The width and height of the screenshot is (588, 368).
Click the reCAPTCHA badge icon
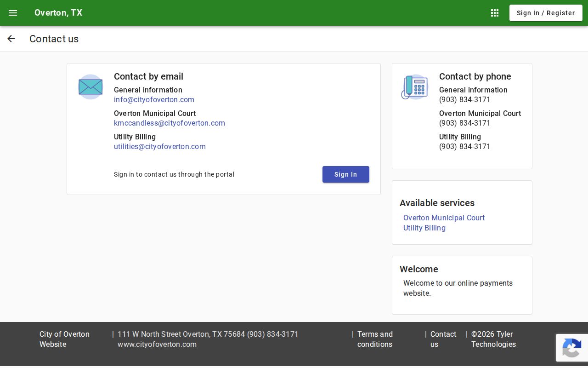click(572, 348)
